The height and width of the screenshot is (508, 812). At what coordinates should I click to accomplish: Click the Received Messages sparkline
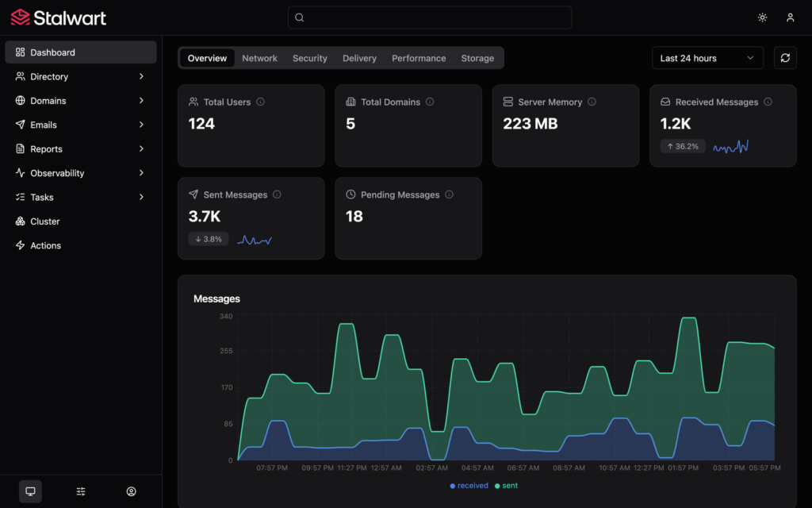(x=730, y=147)
